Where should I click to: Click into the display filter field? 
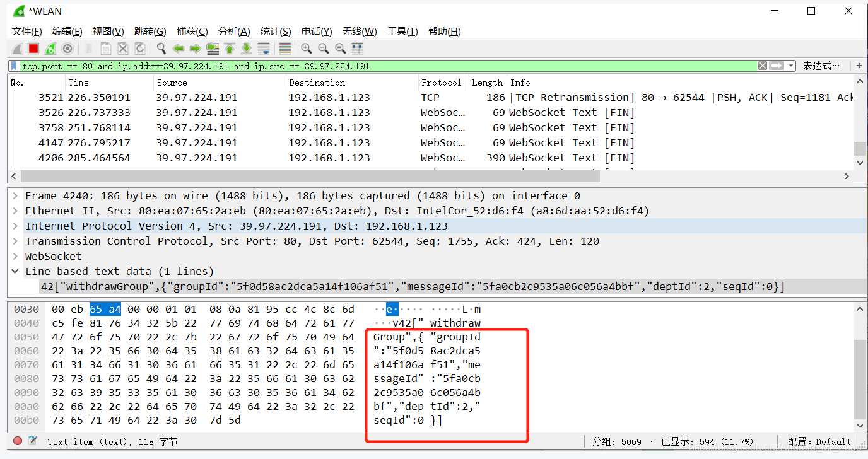pyautogui.click(x=388, y=66)
